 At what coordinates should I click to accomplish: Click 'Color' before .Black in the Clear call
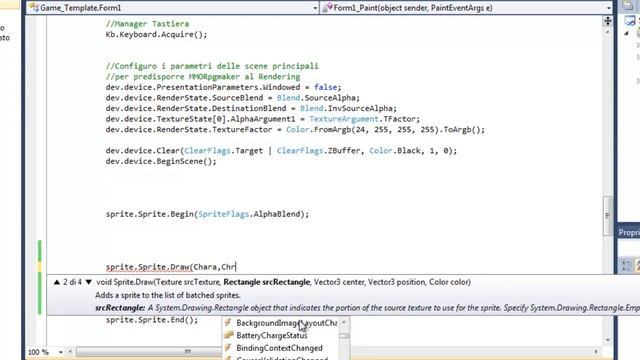[380, 151]
